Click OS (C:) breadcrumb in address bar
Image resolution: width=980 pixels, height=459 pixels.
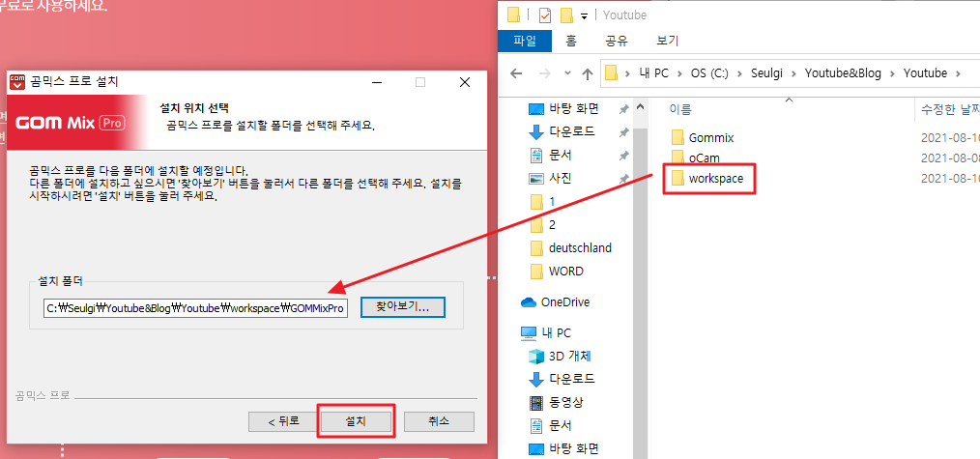pyautogui.click(x=709, y=73)
